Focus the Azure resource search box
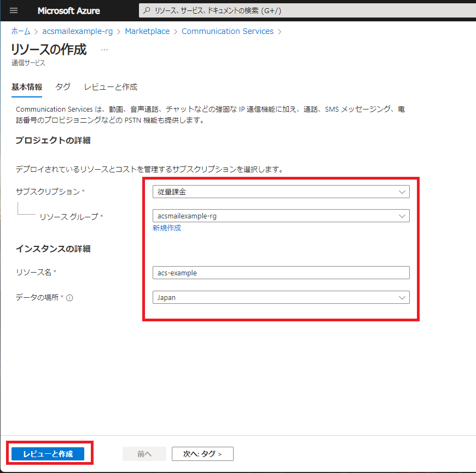 pyautogui.click(x=307, y=10)
